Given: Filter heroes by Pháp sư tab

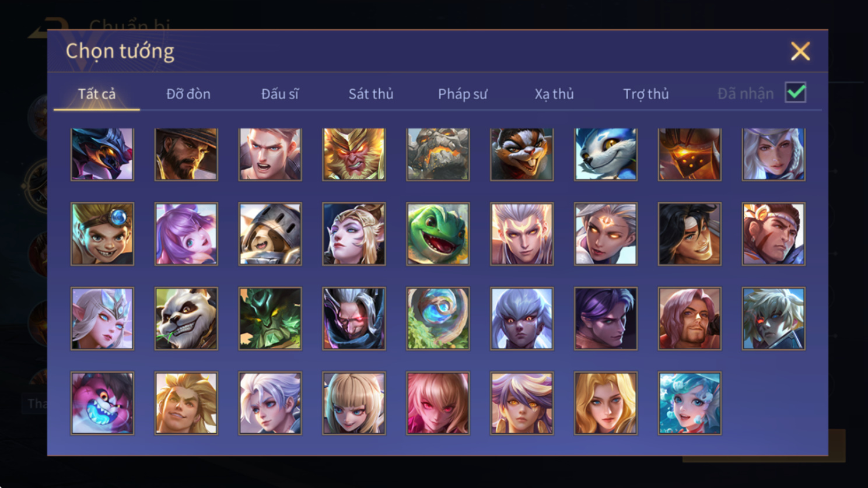Looking at the screenshot, I should click(463, 94).
